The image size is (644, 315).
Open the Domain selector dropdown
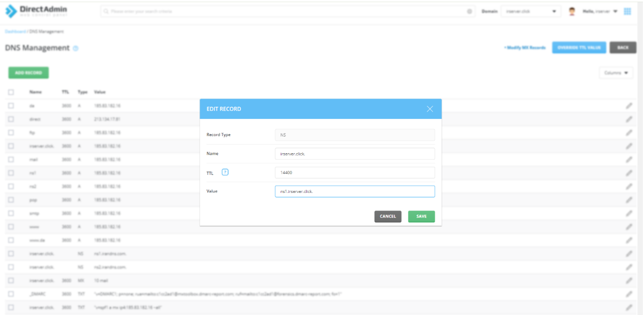[531, 11]
